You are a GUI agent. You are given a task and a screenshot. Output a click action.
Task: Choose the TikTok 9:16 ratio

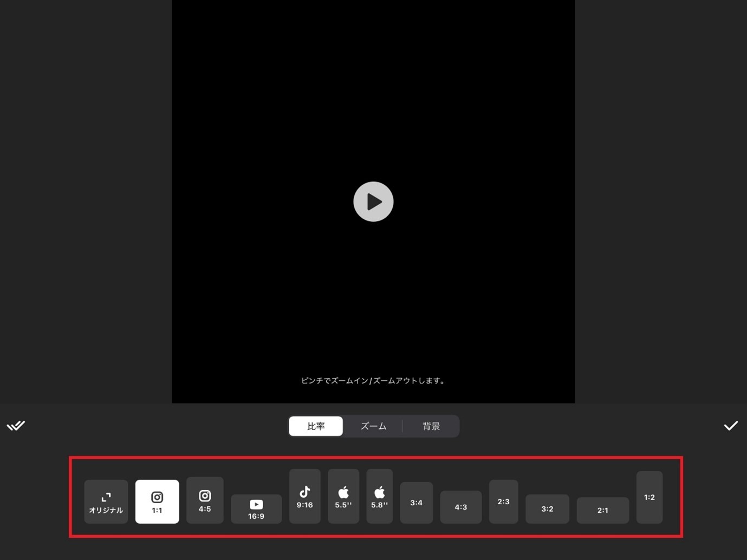[304, 496]
